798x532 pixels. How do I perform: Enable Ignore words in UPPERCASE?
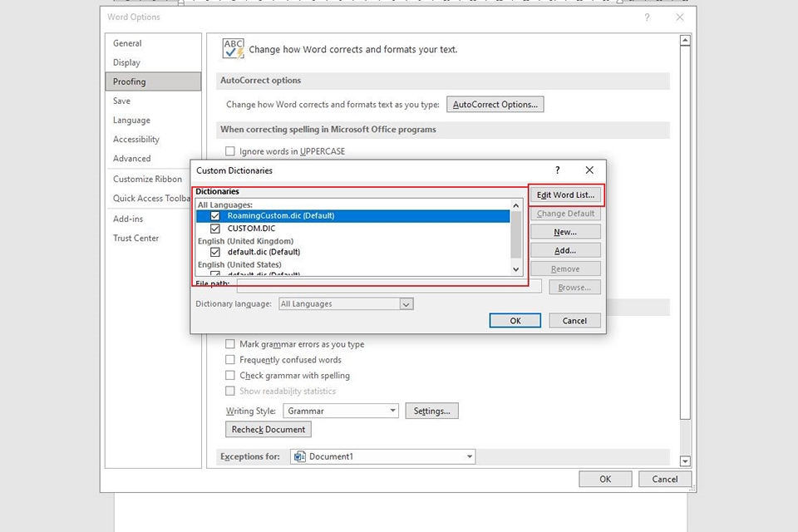(230, 151)
